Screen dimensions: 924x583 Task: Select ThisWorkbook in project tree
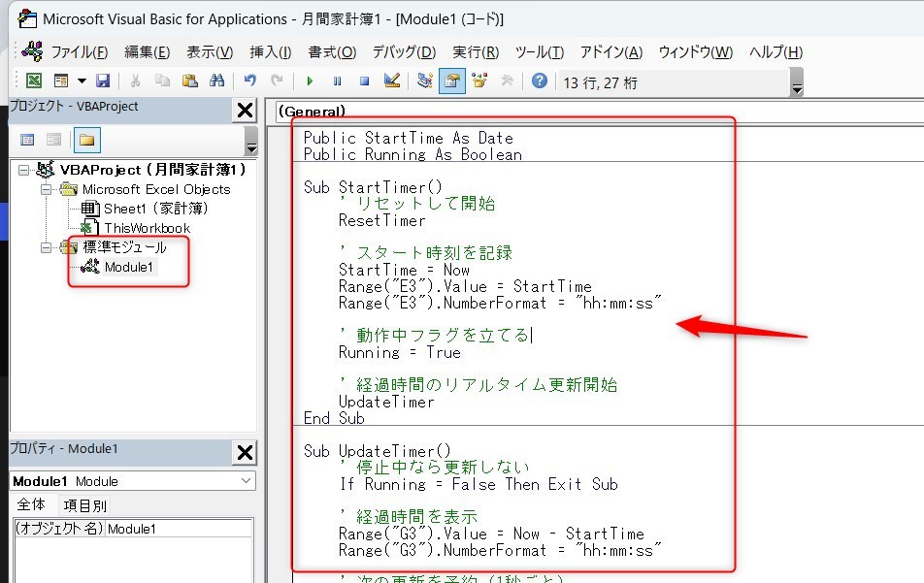147,228
